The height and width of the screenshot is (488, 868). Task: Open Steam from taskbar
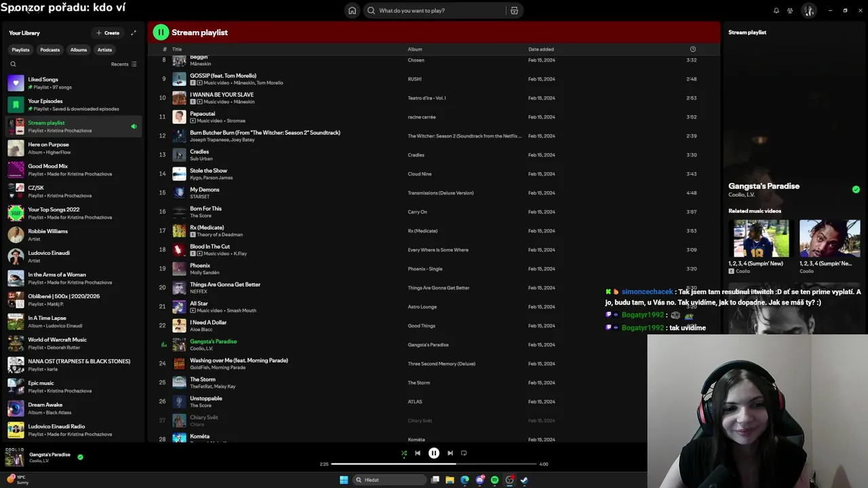pyautogui.click(x=524, y=480)
